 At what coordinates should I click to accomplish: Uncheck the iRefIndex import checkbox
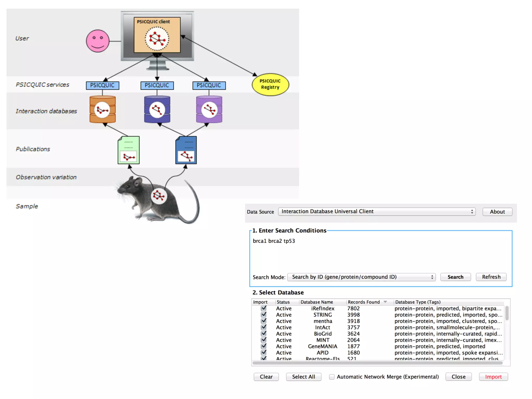coord(264,308)
